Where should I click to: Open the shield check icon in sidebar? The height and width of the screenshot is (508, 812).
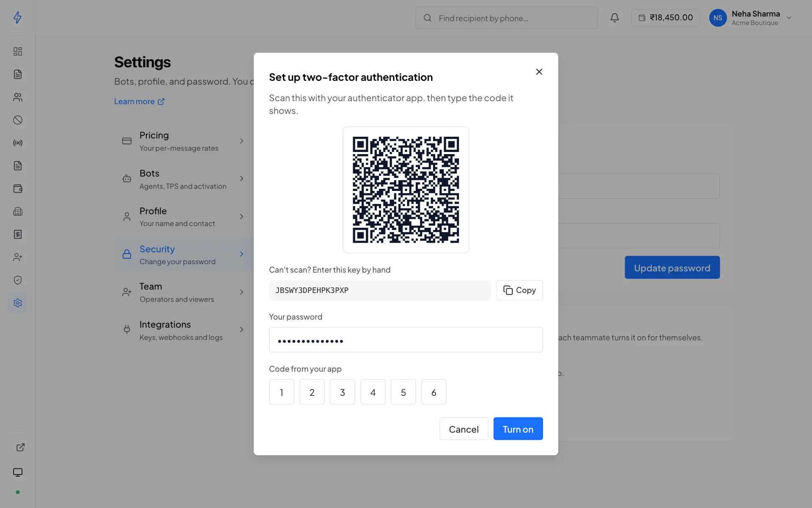tap(17, 280)
